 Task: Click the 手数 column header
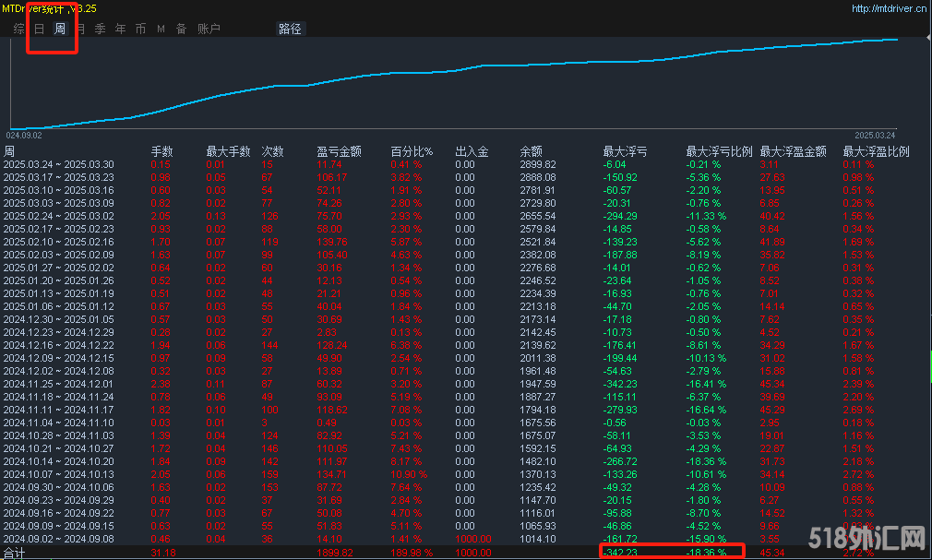coord(162,151)
